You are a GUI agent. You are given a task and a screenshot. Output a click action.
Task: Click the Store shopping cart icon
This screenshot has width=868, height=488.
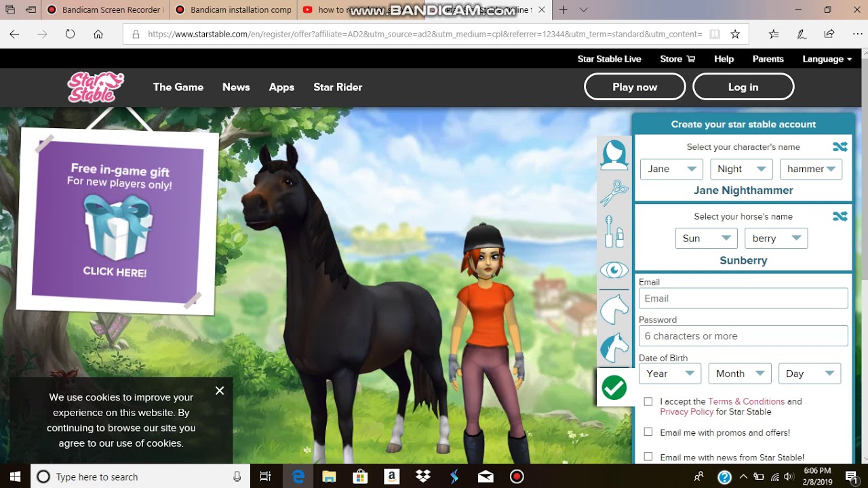691,59
